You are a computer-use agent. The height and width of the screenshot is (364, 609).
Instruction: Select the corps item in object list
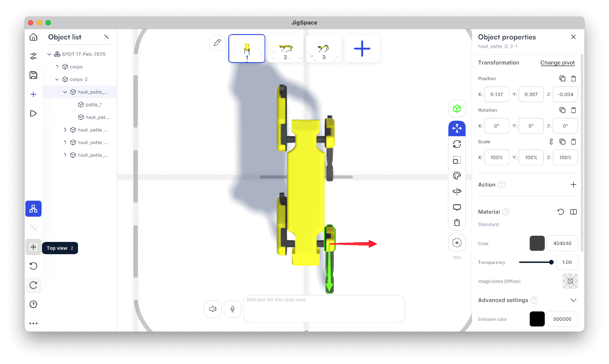point(76,67)
